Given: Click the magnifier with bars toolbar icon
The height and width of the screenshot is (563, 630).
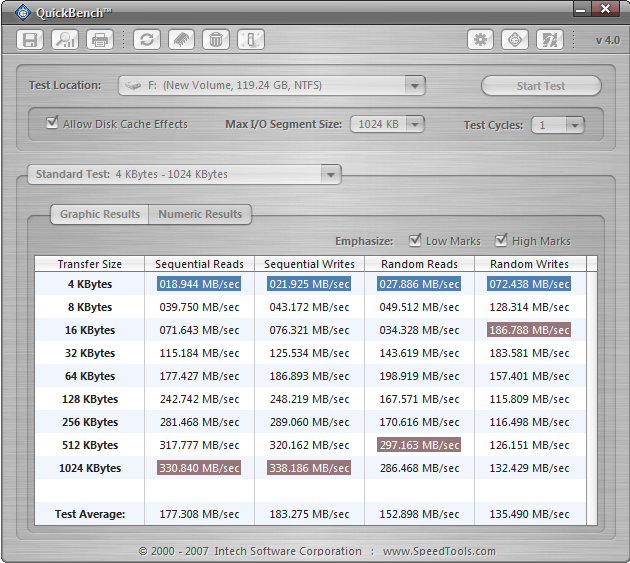Looking at the screenshot, I should [x=65, y=40].
